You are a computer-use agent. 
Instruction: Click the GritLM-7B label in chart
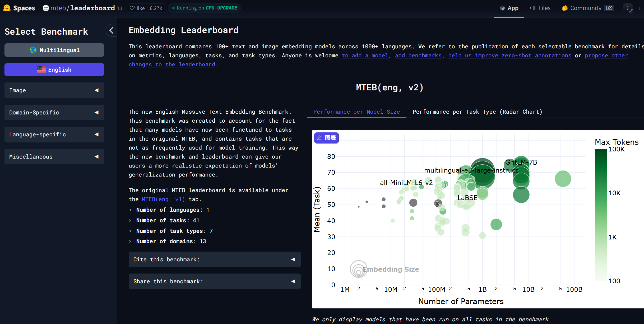[x=521, y=162]
